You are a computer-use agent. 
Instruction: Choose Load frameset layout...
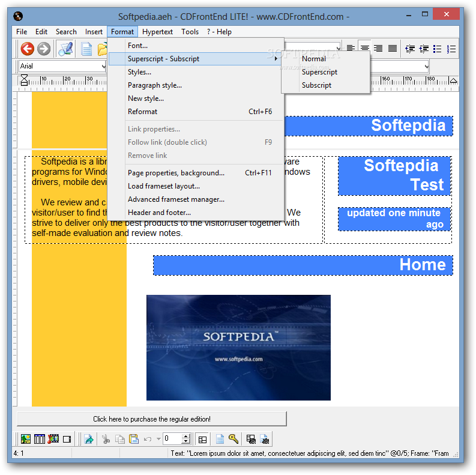(196, 186)
